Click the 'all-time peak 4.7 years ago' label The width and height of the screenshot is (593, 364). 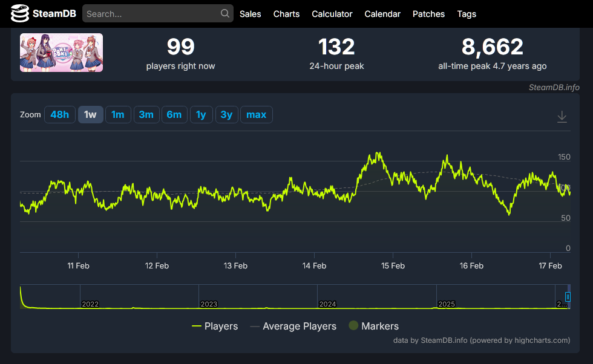point(493,66)
